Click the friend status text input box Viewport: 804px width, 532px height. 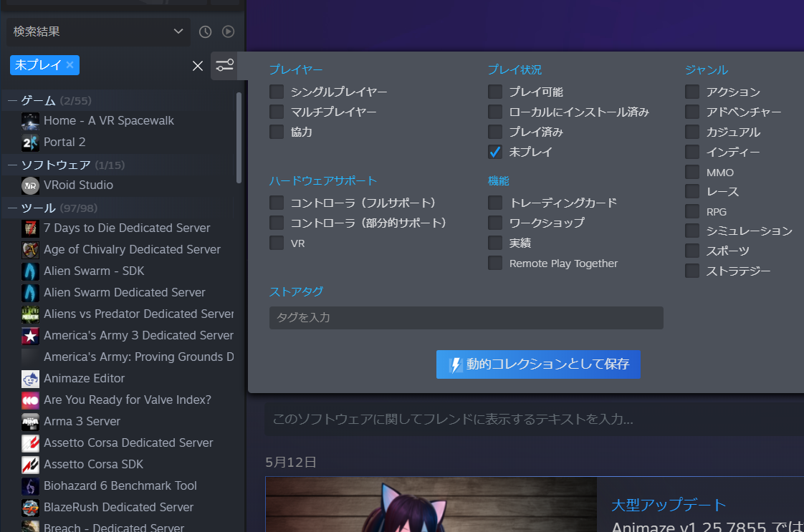point(535,420)
